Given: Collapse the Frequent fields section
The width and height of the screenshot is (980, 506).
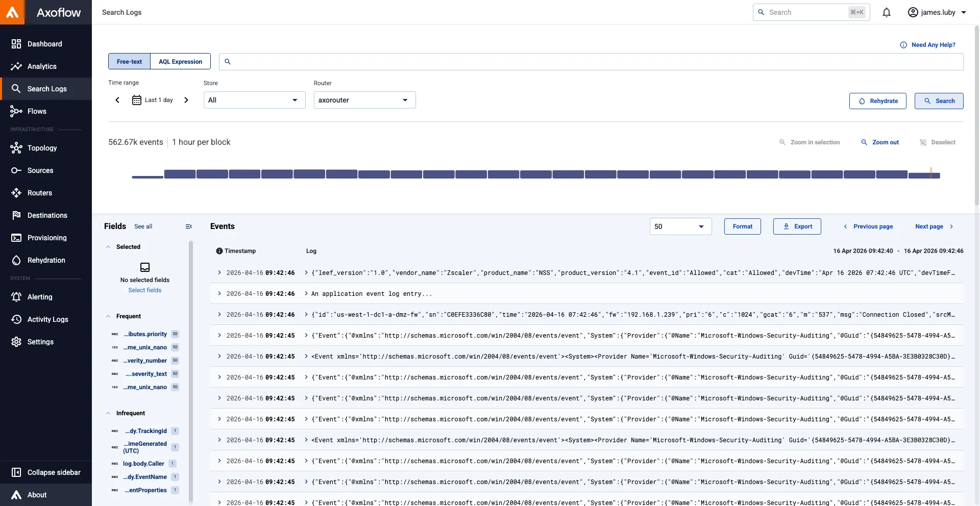Looking at the screenshot, I should pos(108,316).
